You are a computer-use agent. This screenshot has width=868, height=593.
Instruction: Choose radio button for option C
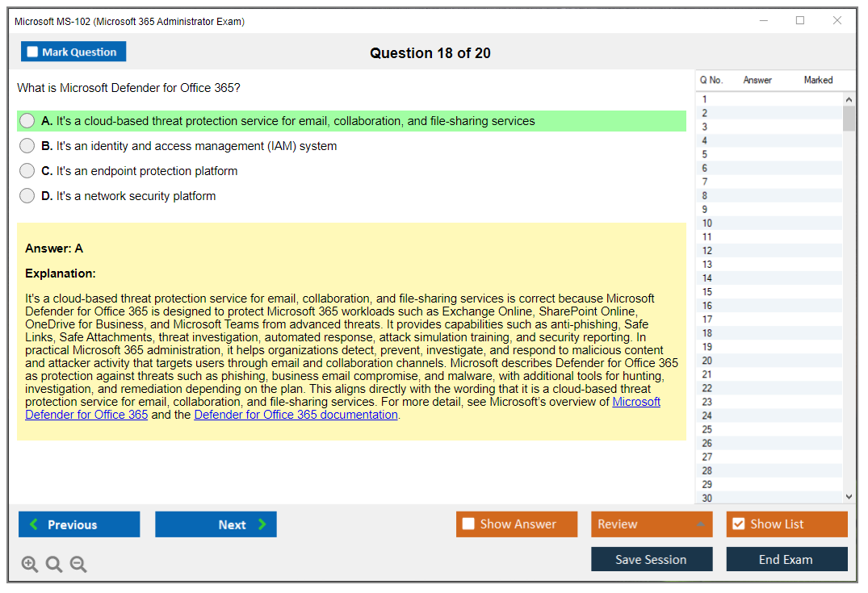click(27, 170)
